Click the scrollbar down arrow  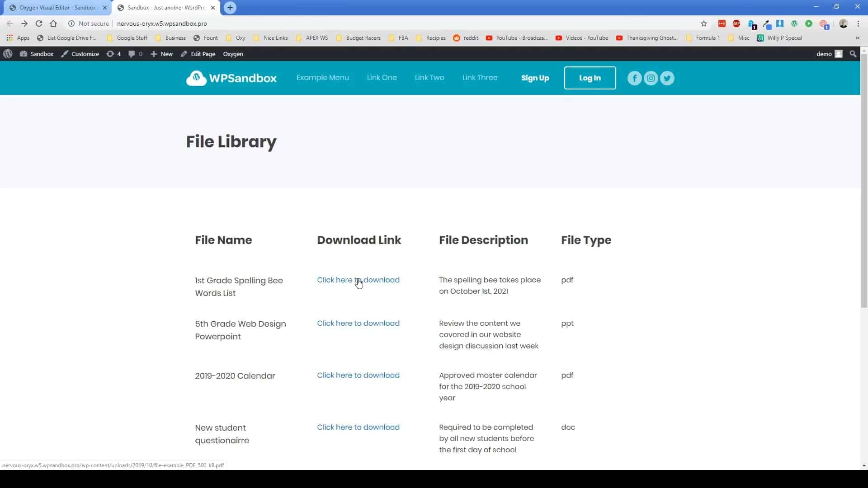pos(864,466)
